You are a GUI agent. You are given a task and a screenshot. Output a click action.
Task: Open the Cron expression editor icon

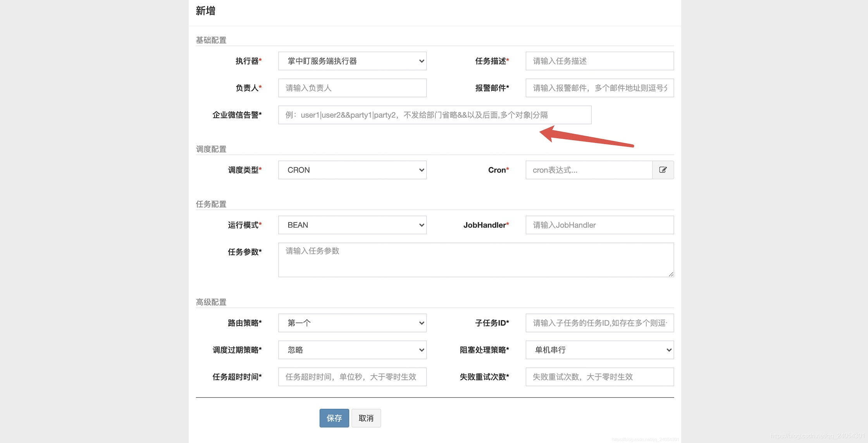pos(663,170)
